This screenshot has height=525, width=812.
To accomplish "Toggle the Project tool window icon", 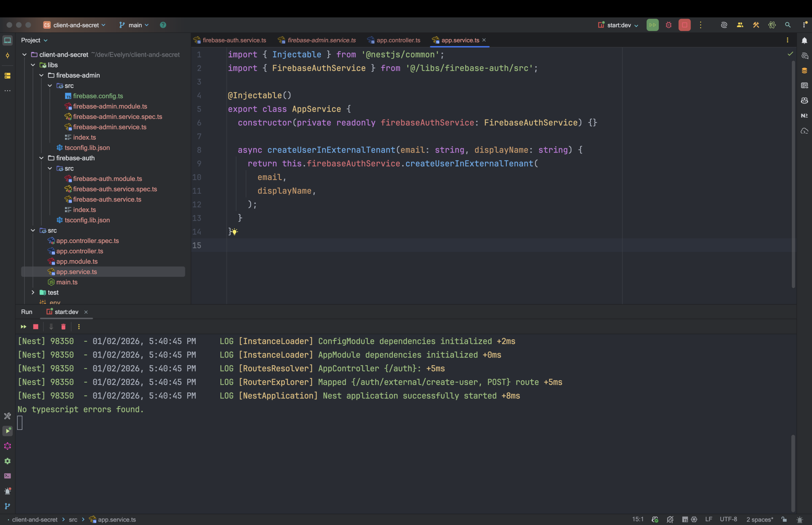I will [x=8, y=41].
